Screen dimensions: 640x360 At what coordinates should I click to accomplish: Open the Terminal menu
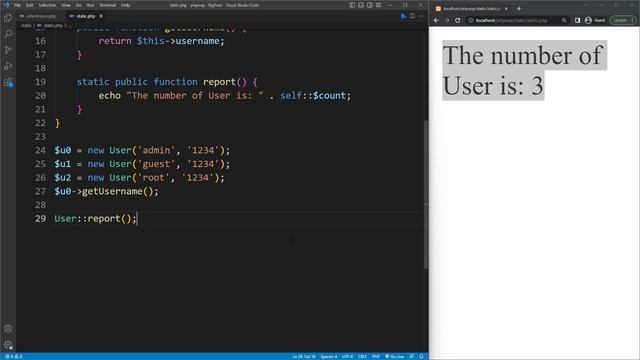[x=108, y=5]
